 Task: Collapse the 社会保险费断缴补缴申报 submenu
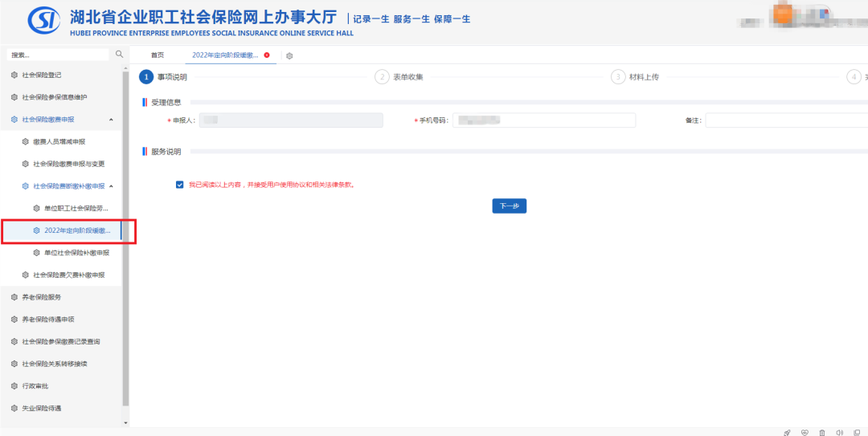click(x=111, y=186)
